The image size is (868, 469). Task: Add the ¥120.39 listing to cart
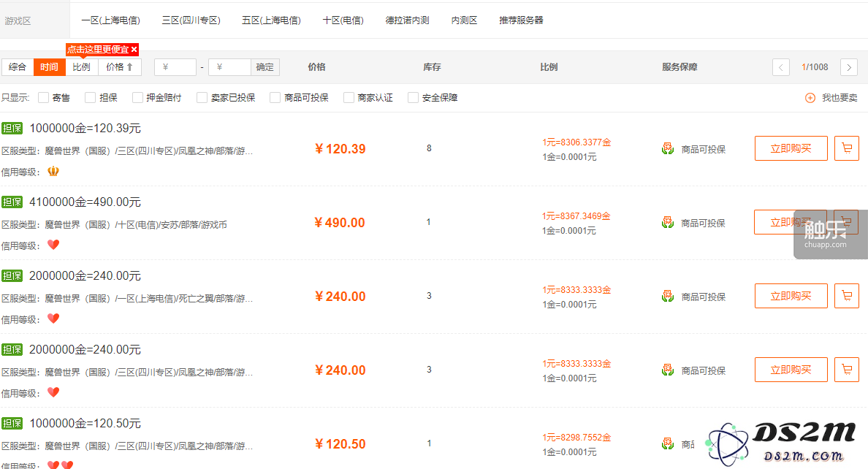pos(846,148)
